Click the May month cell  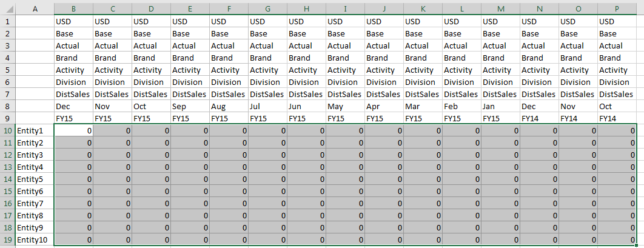click(345, 106)
